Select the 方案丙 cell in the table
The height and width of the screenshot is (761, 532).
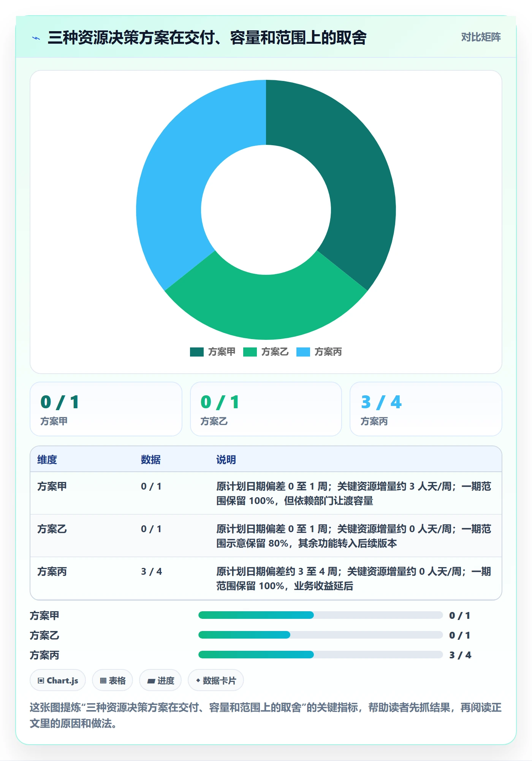52,571
